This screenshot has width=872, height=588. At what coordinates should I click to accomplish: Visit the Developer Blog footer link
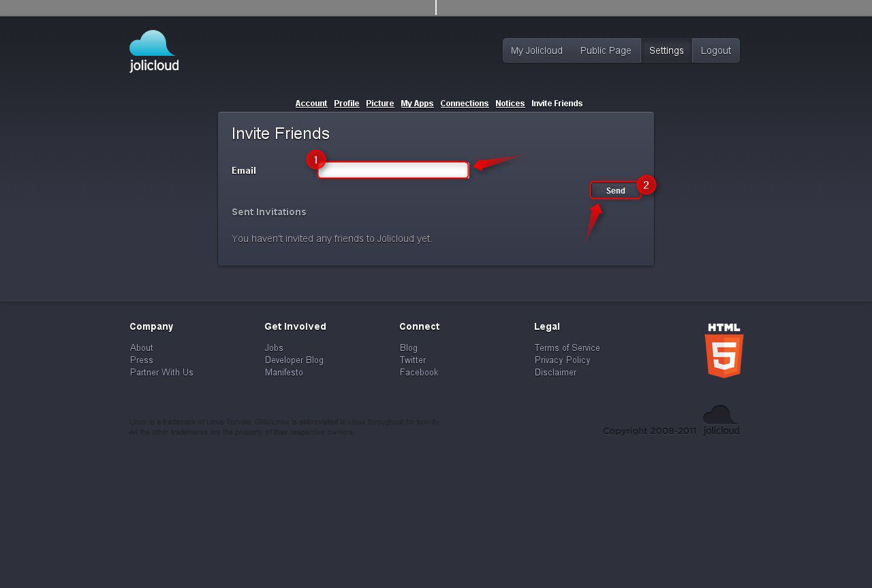click(x=294, y=360)
